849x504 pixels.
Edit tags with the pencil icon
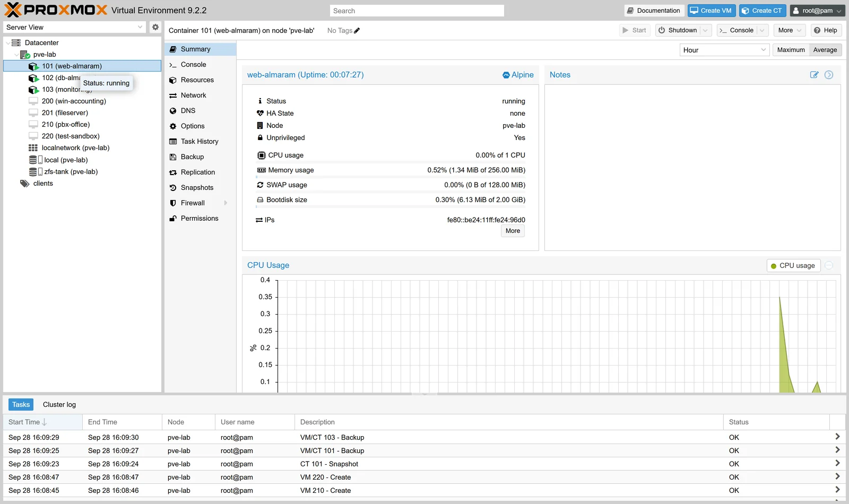coord(357,31)
